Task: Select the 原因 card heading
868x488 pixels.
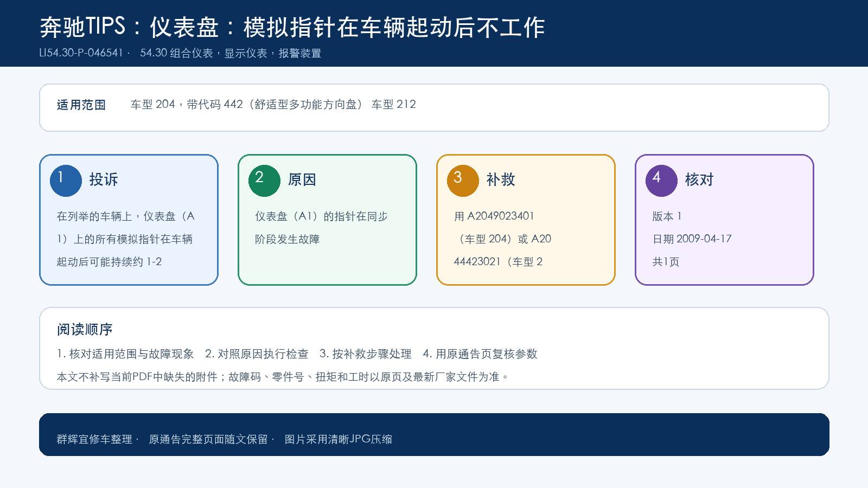Action: [302, 179]
